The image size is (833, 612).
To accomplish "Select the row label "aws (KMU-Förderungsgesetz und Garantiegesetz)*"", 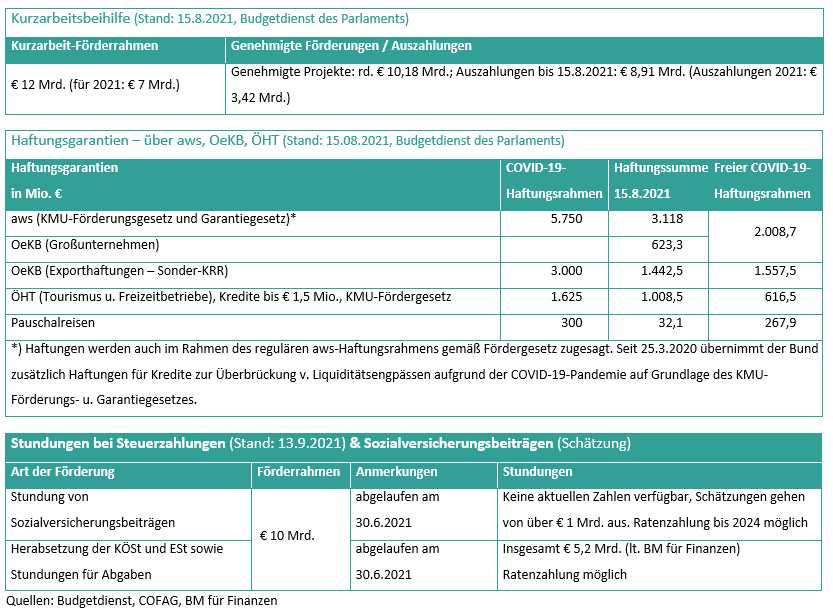I will [x=154, y=219].
